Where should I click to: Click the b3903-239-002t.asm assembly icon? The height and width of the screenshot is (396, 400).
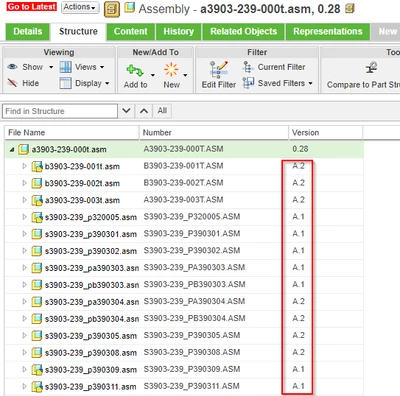[37, 183]
